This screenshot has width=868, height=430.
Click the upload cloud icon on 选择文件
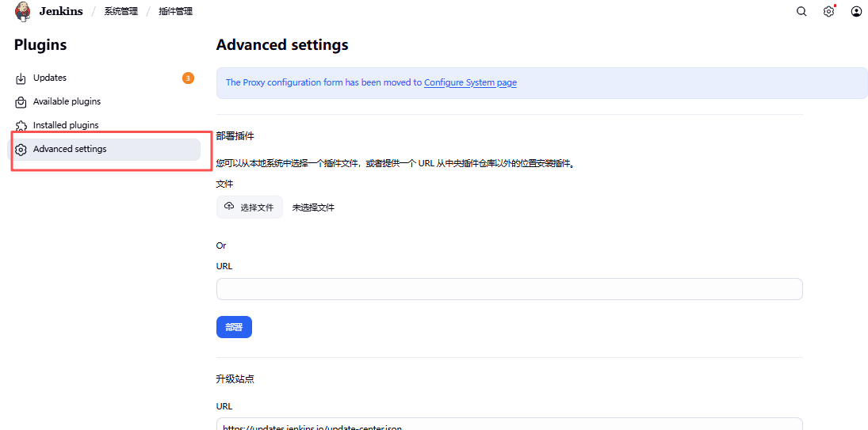click(229, 206)
